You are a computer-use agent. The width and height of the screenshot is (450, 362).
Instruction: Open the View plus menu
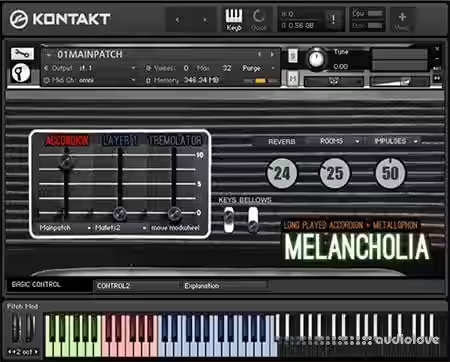pyautogui.click(x=402, y=21)
